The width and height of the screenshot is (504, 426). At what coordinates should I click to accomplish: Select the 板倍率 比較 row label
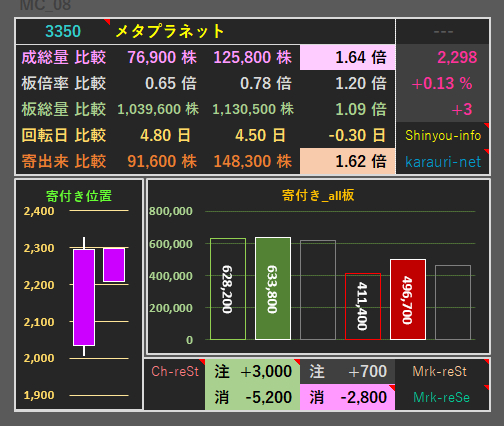point(64,83)
